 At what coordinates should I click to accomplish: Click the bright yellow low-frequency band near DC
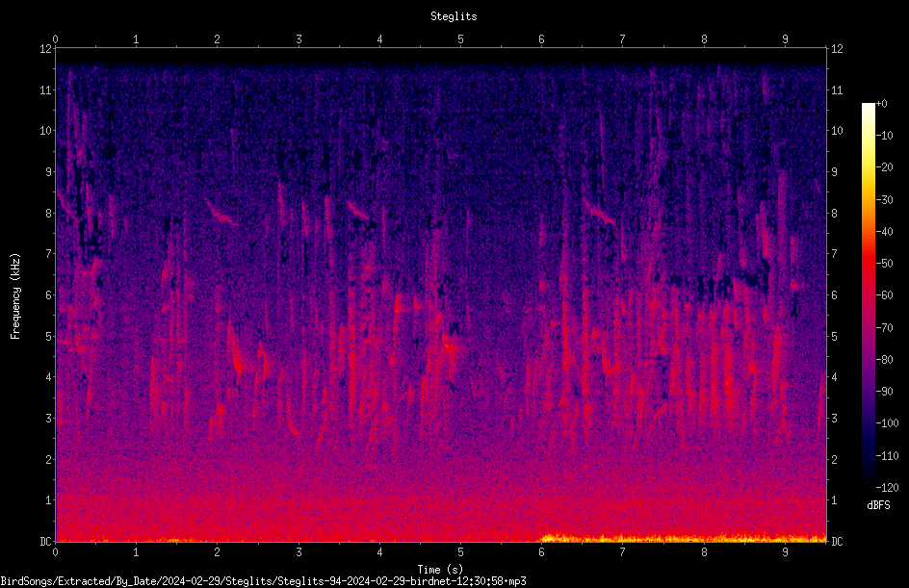(x=683, y=538)
